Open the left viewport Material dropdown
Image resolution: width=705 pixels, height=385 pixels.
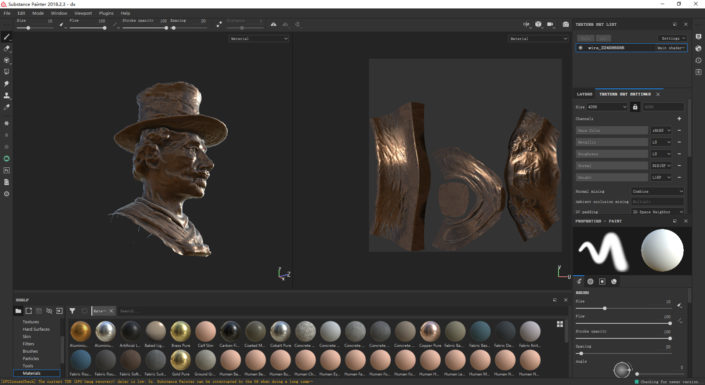(x=259, y=39)
